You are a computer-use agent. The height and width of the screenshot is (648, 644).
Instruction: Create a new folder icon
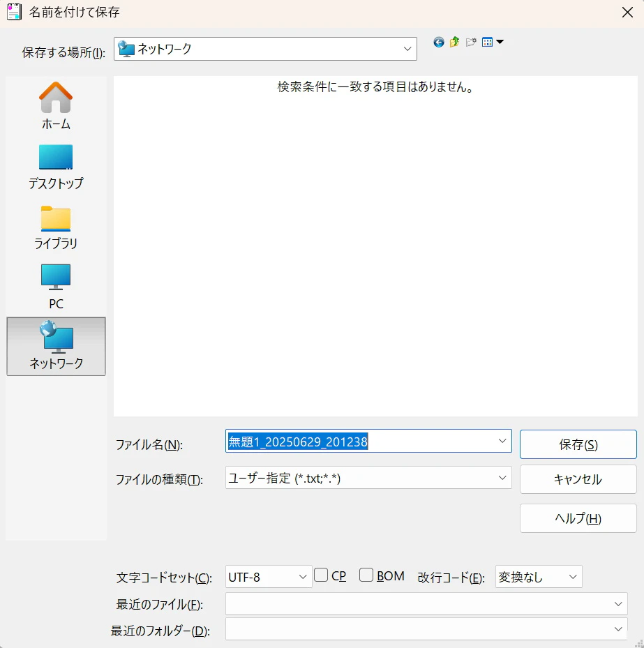point(471,42)
